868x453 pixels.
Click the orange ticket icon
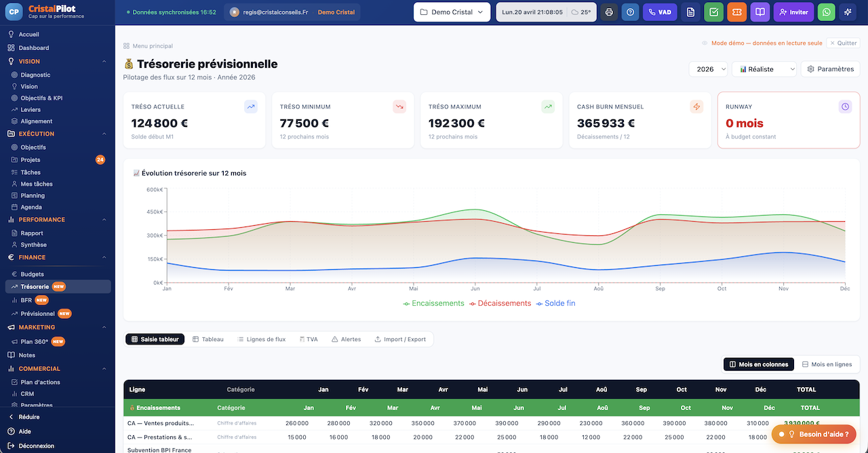pos(736,12)
